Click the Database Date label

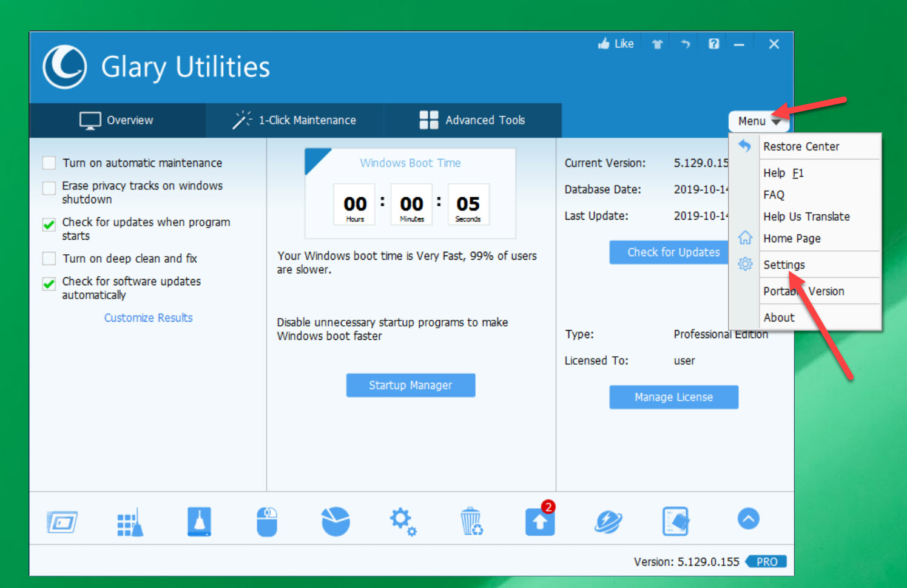pos(602,189)
